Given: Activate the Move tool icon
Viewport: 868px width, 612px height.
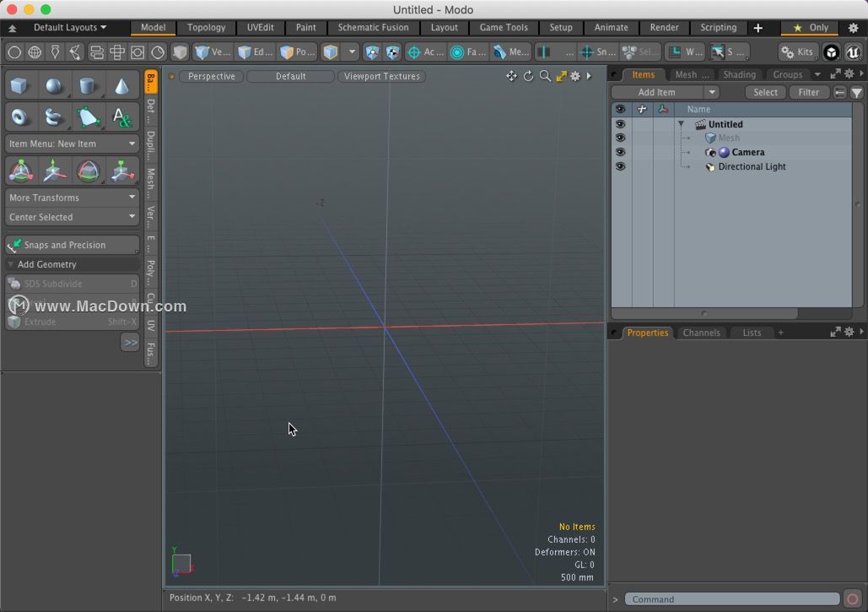Looking at the screenshot, I should 54,171.
